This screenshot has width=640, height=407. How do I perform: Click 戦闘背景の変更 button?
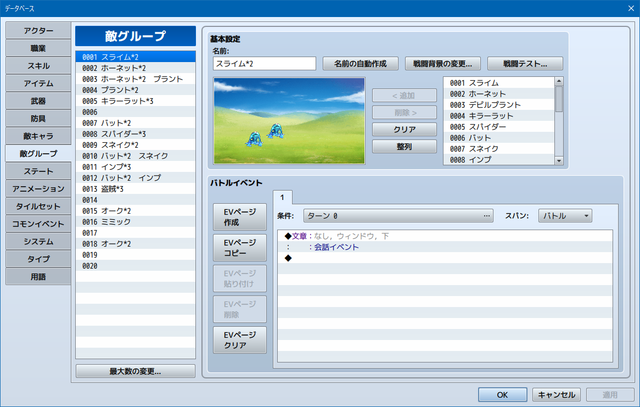[x=443, y=64]
